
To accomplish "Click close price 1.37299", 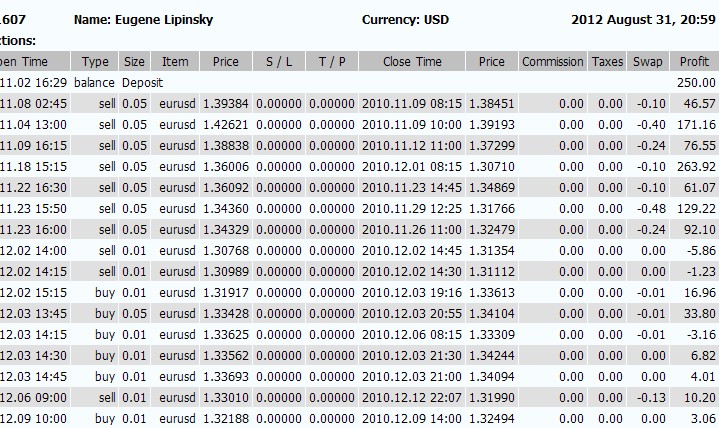I will pyautogui.click(x=492, y=146).
